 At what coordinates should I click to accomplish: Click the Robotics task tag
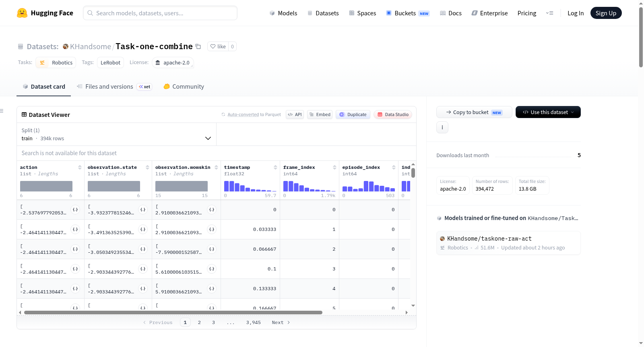click(56, 62)
